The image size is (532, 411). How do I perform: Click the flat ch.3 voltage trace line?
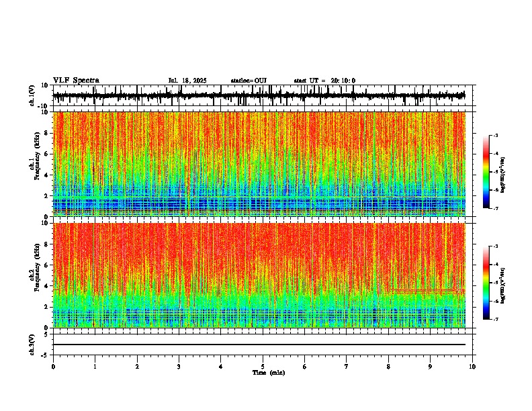tap(259, 345)
